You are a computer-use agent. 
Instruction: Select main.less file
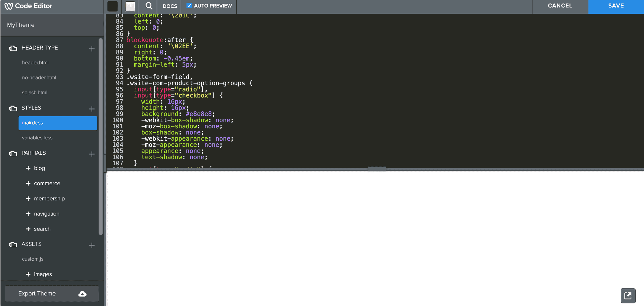(58, 123)
